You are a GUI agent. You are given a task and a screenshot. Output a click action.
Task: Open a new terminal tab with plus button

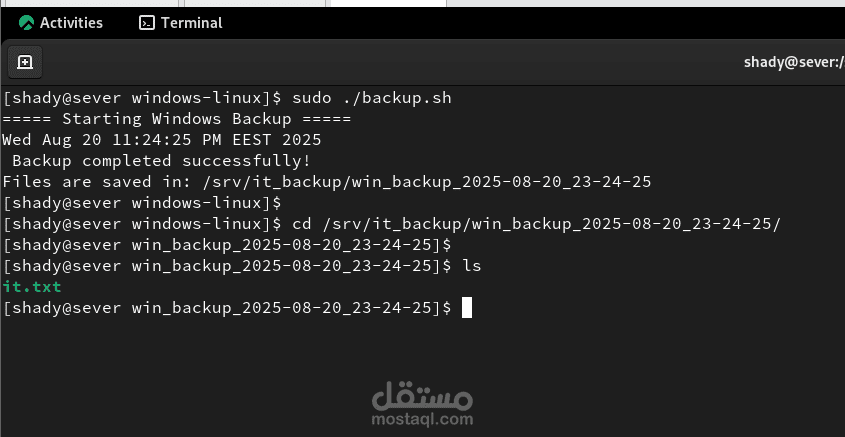pos(25,62)
